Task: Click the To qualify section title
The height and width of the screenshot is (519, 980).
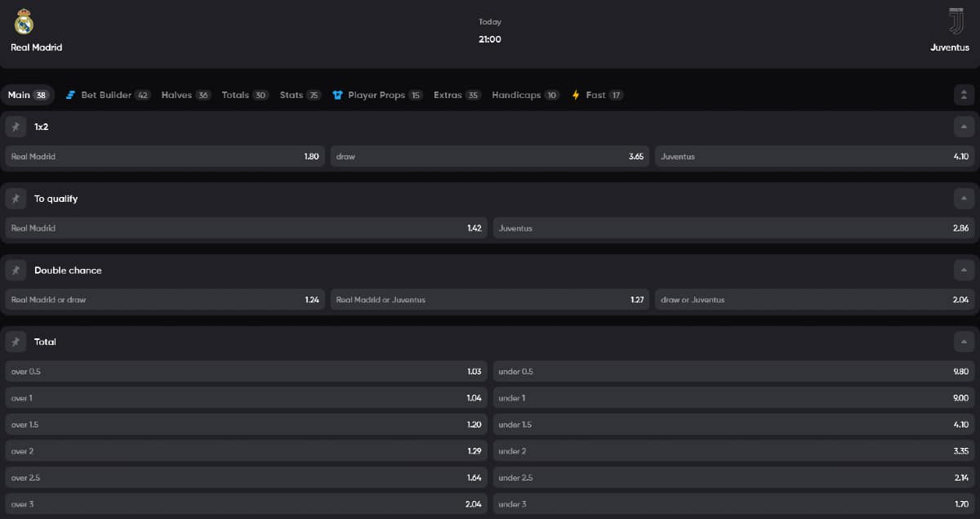Action: tap(56, 199)
